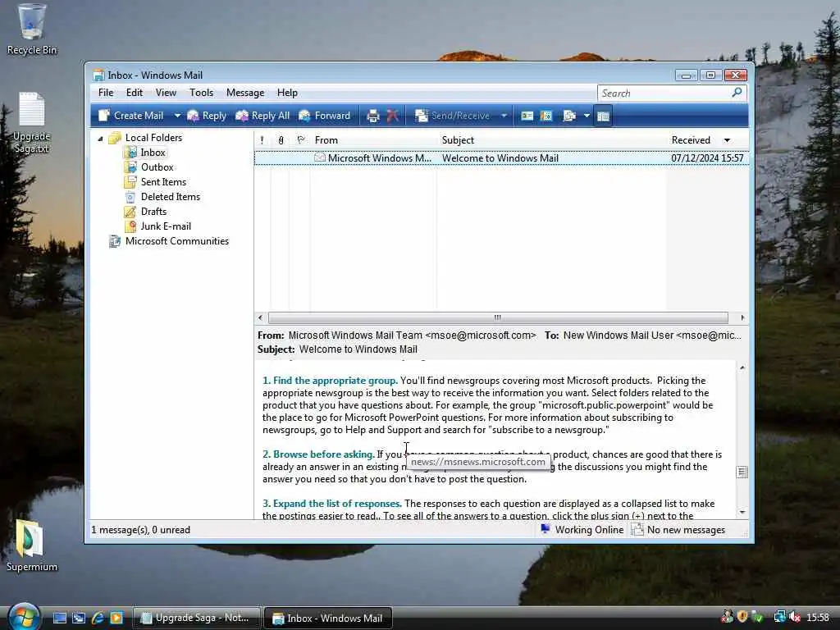This screenshot has width=840, height=630.
Task: Click the No new messages status icon
Action: tap(637, 530)
